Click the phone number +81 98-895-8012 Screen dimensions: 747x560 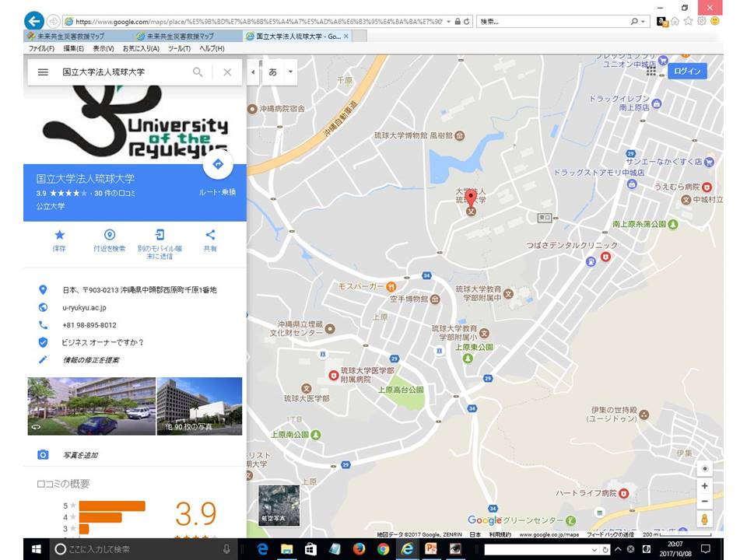(89, 325)
